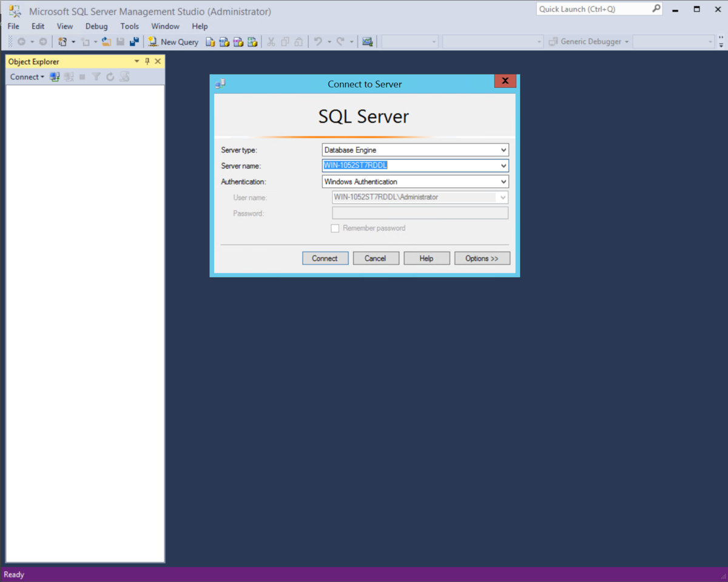Image resolution: width=728 pixels, height=582 pixels.
Task: Click the Navigate Forward arrow icon
Action: coord(42,42)
